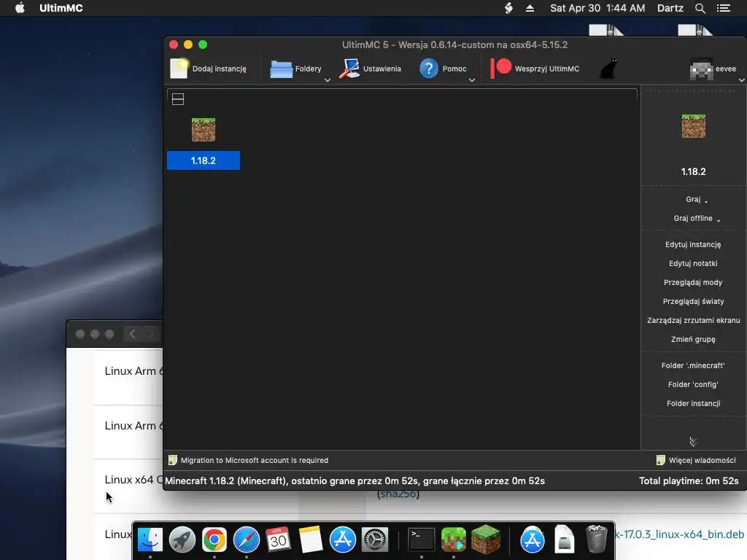Click Więcej wiadomości button
Screen dimensions: 747x560
pyautogui.click(x=696, y=460)
